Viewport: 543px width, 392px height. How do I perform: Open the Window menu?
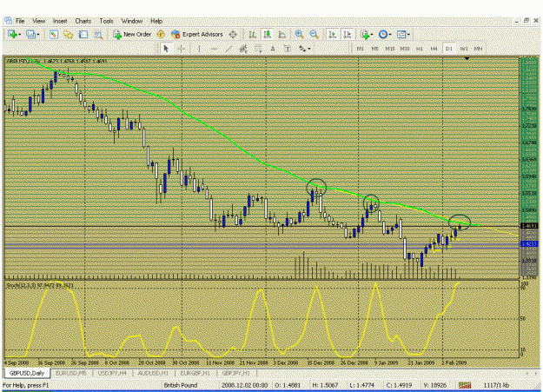pyautogui.click(x=132, y=21)
